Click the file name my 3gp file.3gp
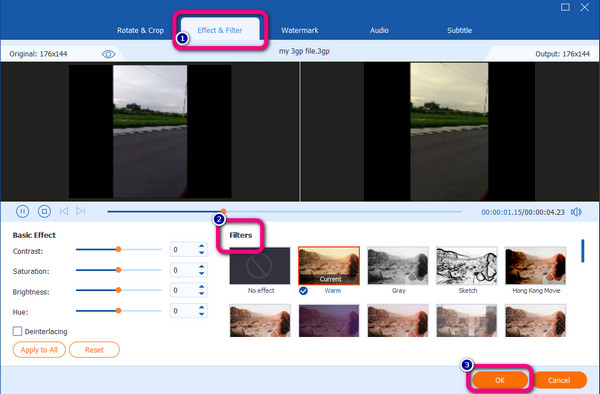 304,51
